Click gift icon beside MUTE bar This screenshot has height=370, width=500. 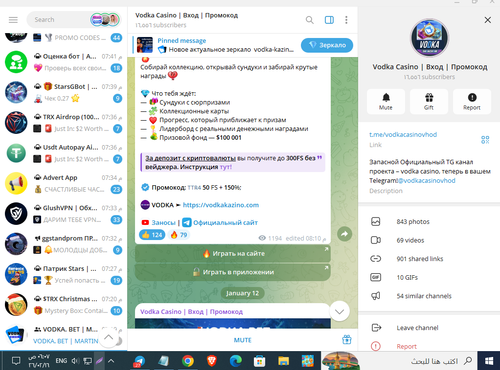[347, 340]
